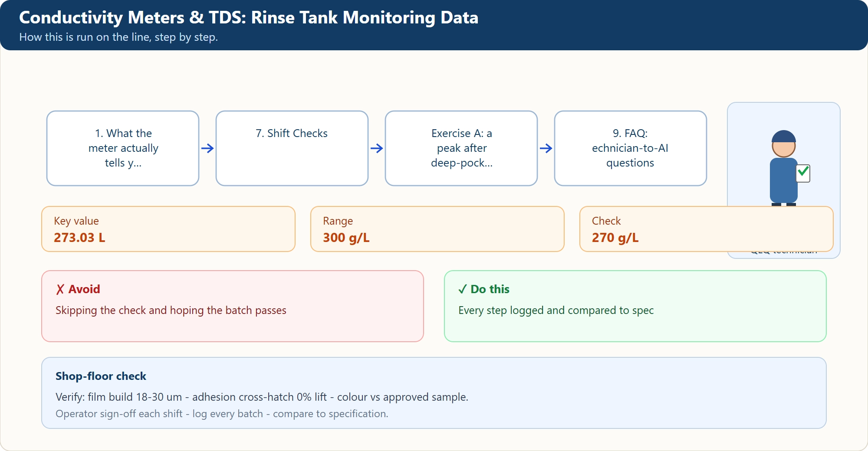Click the value '273.03 L'
Image resolution: width=868 pixels, height=451 pixels.
click(79, 238)
